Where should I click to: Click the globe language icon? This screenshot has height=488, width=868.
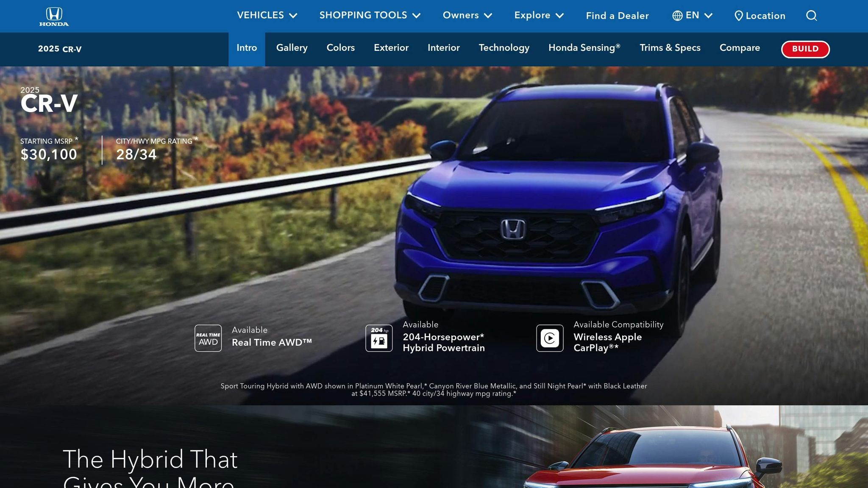point(677,16)
